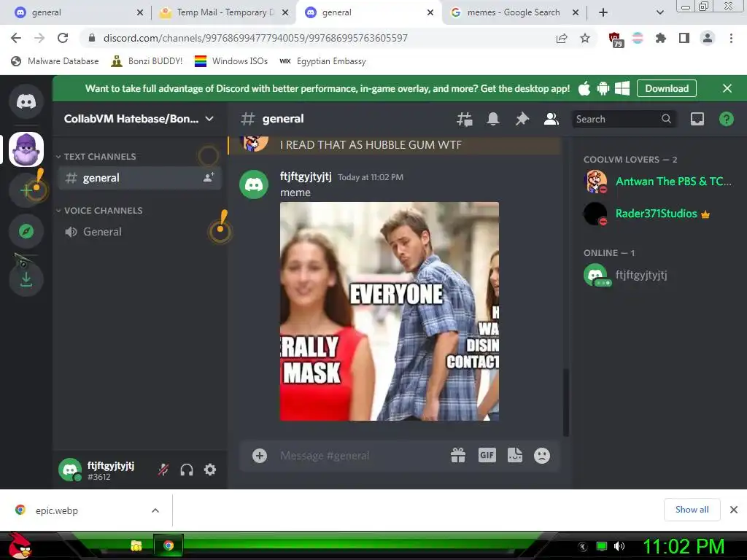Open GIF picker button

click(487, 456)
